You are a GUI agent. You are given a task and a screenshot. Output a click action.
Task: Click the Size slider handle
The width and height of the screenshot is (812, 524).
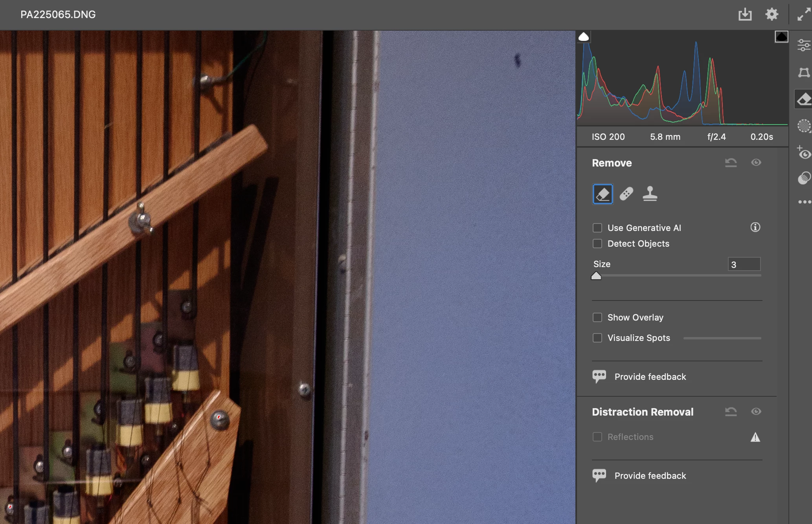596,276
